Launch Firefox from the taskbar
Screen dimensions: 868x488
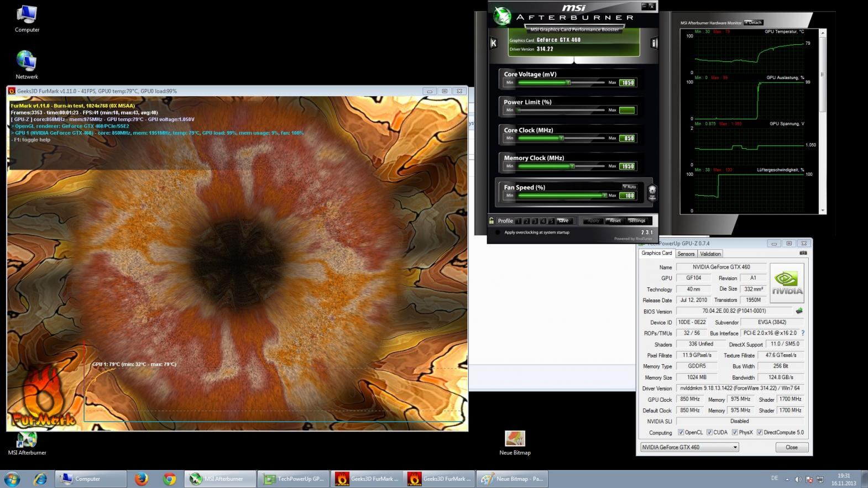tap(142, 479)
